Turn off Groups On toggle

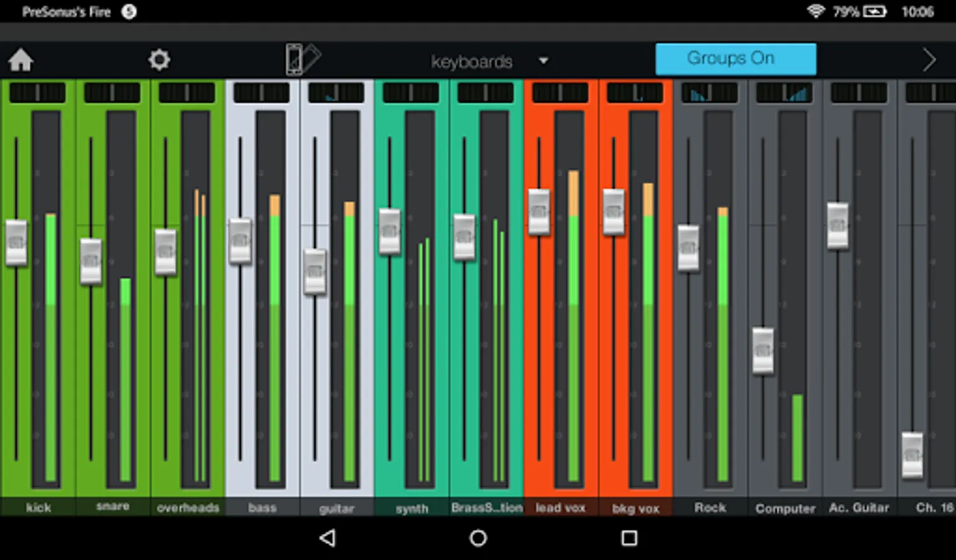(736, 59)
